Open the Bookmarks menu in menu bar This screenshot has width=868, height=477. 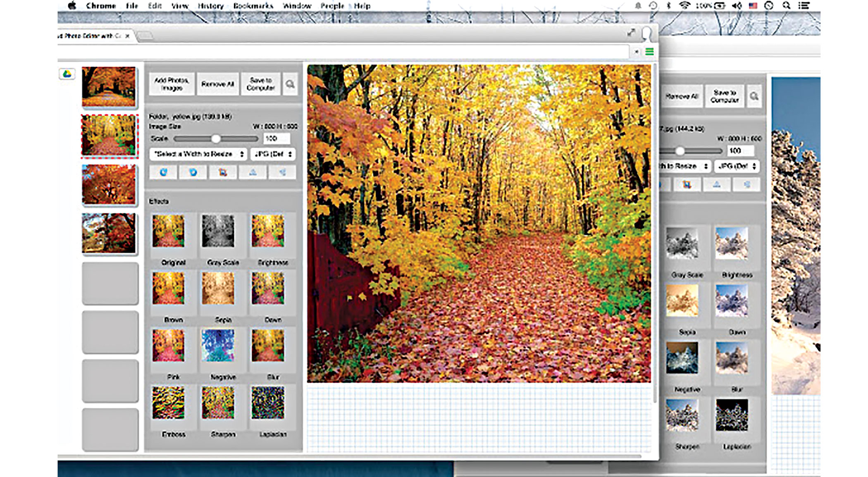[253, 6]
